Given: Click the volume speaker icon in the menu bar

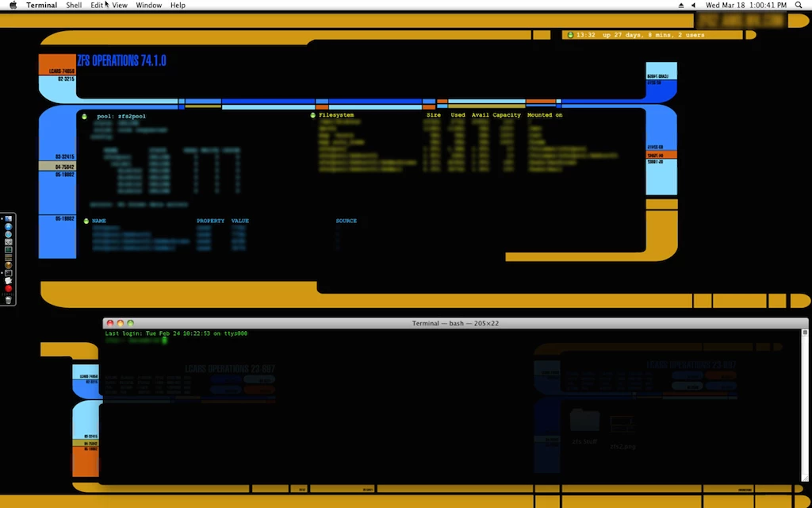Looking at the screenshot, I should 693,6.
